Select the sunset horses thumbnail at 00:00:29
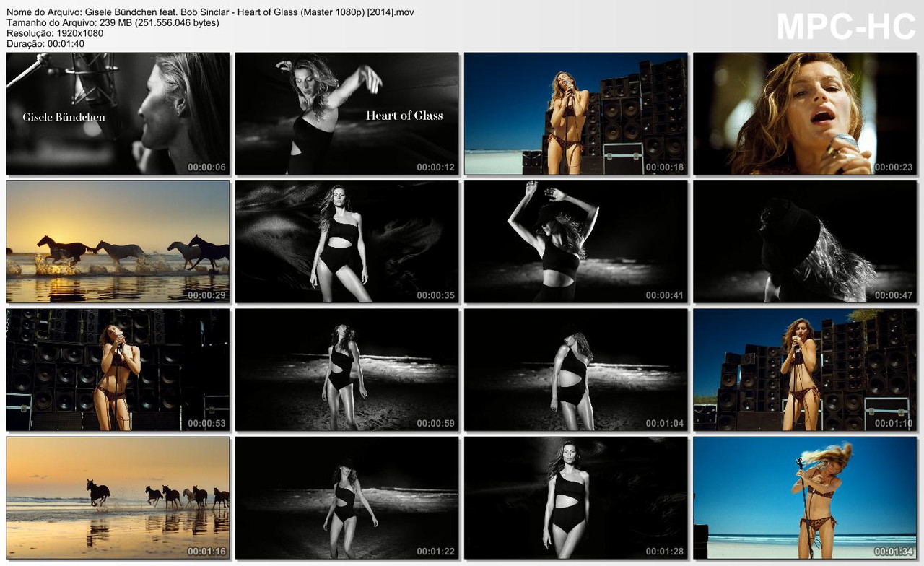Viewport: 924px width, 566px height. point(117,241)
